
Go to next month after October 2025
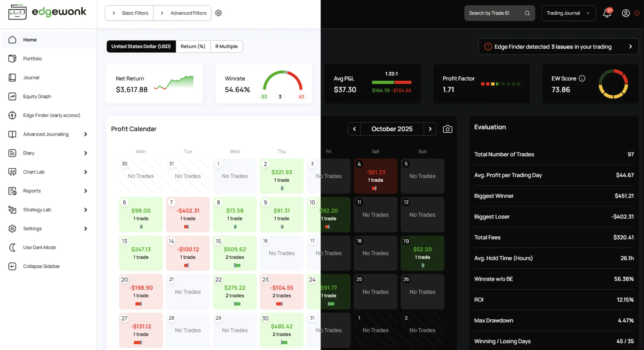point(430,129)
